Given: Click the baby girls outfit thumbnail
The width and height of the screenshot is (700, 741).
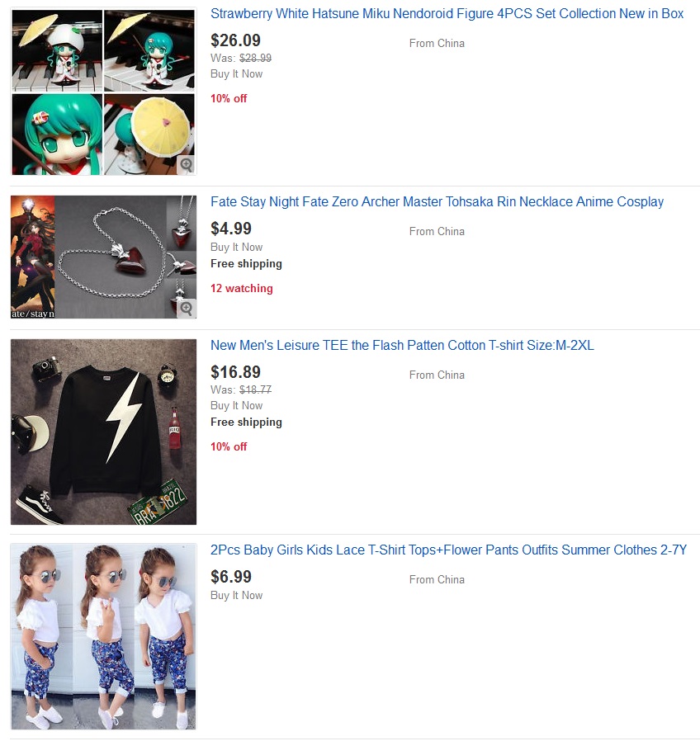Looking at the screenshot, I should point(103,636).
